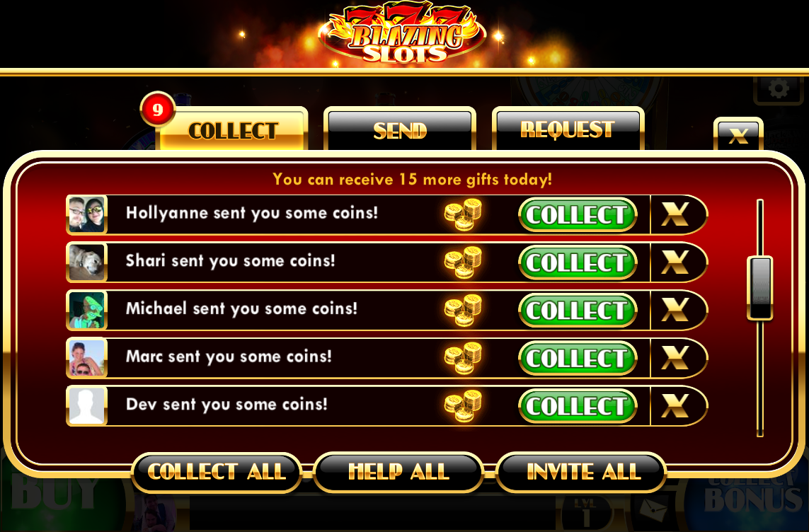This screenshot has width=809, height=532.
Task: Remove Michael's gift using the X icon
Action: point(675,311)
